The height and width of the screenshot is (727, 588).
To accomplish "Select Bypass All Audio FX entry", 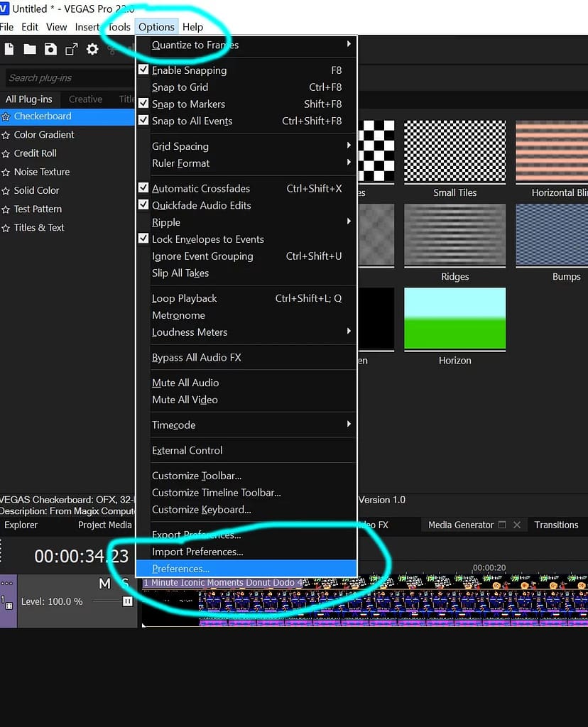I will (x=246, y=358).
